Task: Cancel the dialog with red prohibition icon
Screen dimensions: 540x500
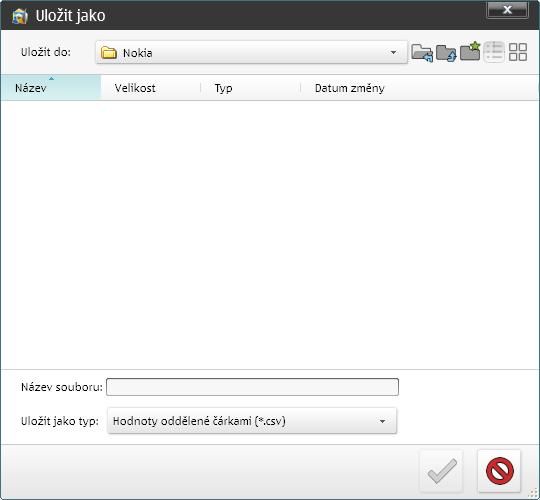Action: tap(499, 471)
